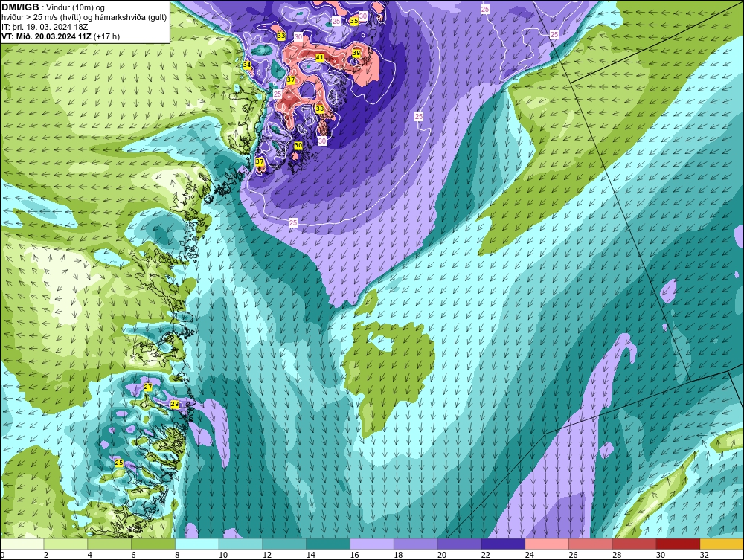Click the legend scale number 20
This screenshot has width=744, height=560.
(x=442, y=555)
